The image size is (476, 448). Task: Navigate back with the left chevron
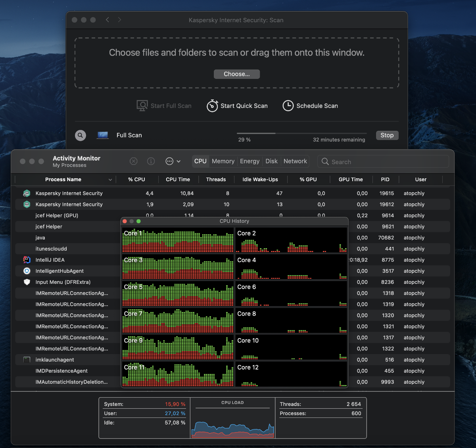(x=107, y=20)
